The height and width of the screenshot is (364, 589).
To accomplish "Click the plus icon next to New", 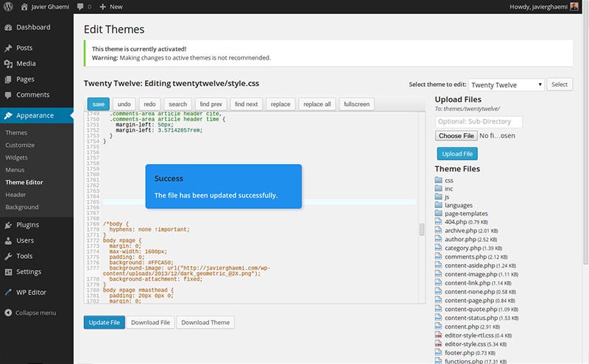I will click(102, 7).
